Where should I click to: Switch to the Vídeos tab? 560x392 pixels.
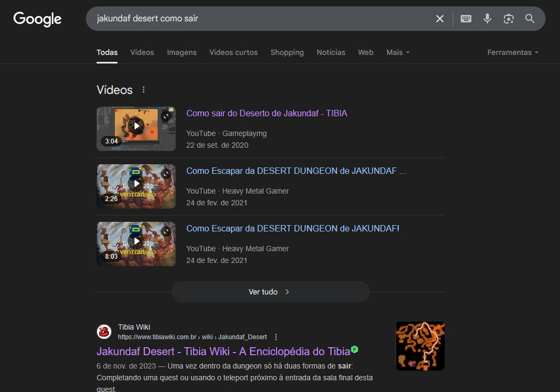pyautogui.click(x=142, y=52)
